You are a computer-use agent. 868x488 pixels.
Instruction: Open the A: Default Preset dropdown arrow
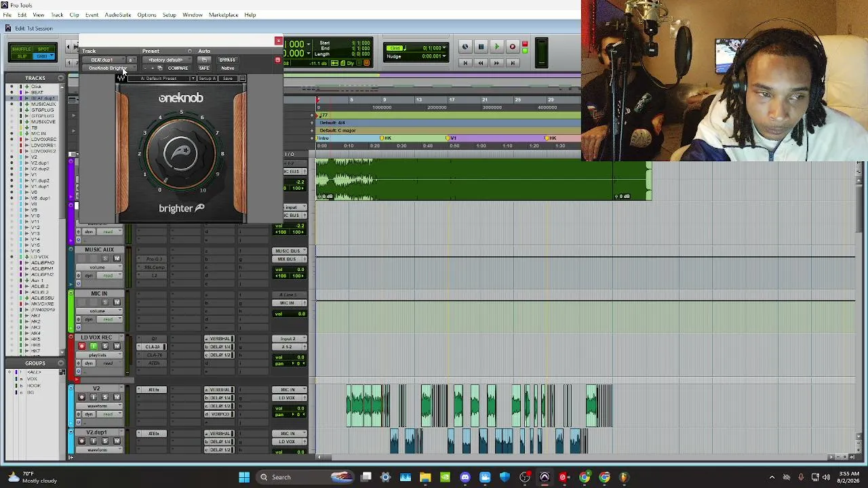[x=193, y=79]
